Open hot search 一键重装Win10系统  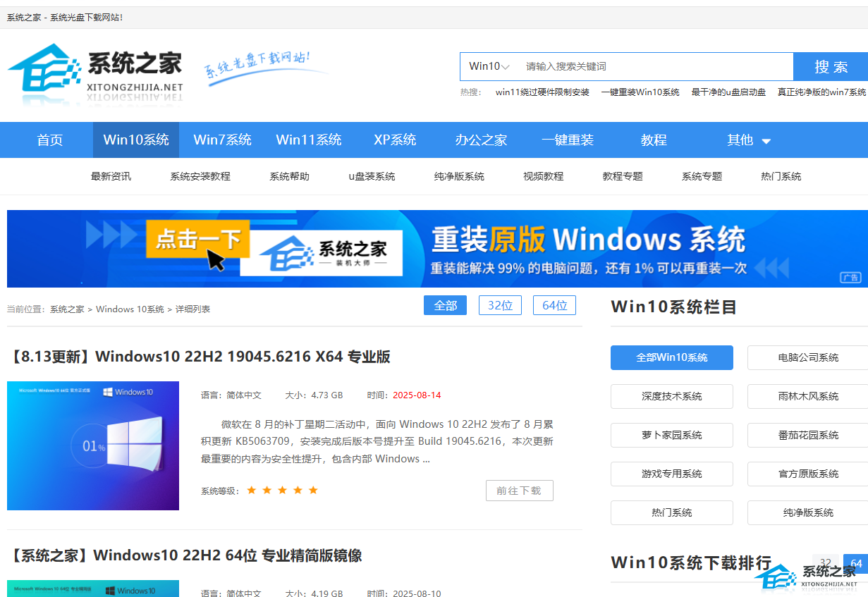coord(640,92)
